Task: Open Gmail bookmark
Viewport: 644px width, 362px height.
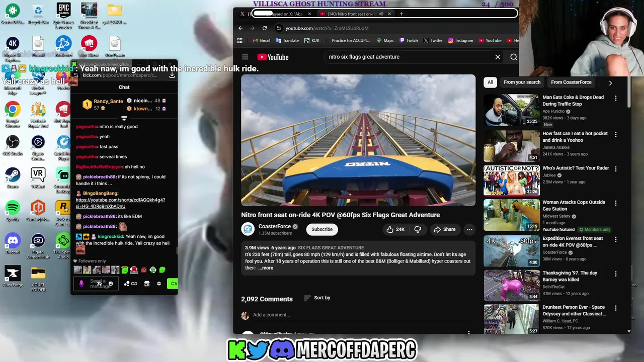Action: (261, 41)
